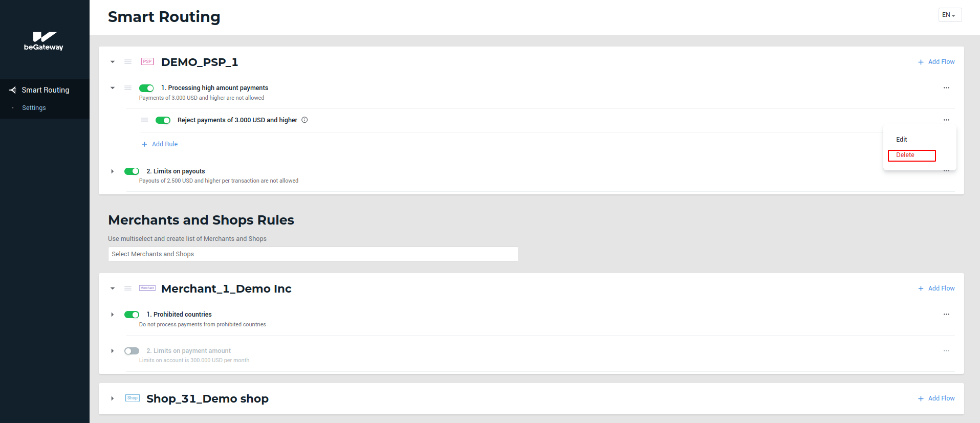Disable Processing high amount payments flow toggle
The image size is (980, 423).
click(146, 88)
